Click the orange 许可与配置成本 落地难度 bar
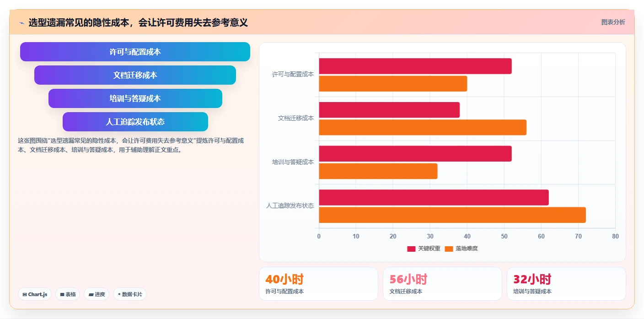 point(393,84)
